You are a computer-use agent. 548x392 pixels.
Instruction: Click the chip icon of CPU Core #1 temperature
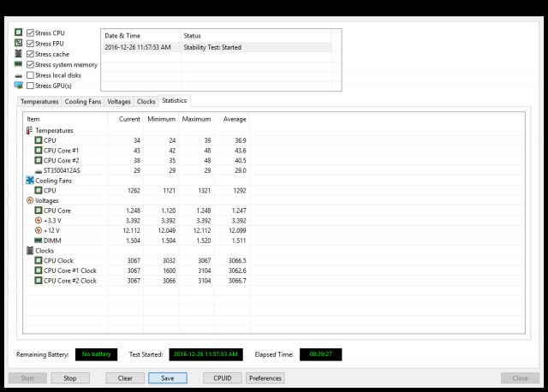[38, 151]
